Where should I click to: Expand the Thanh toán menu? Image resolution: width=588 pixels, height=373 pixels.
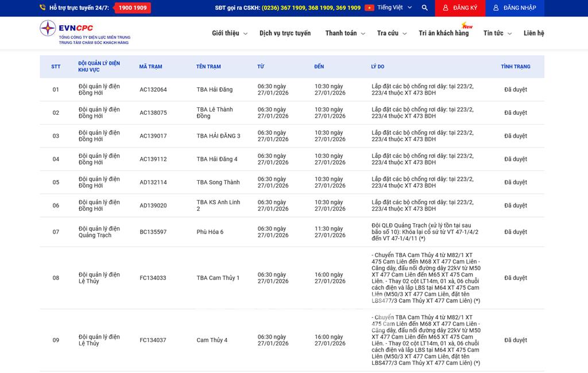(x=345, y=33)
